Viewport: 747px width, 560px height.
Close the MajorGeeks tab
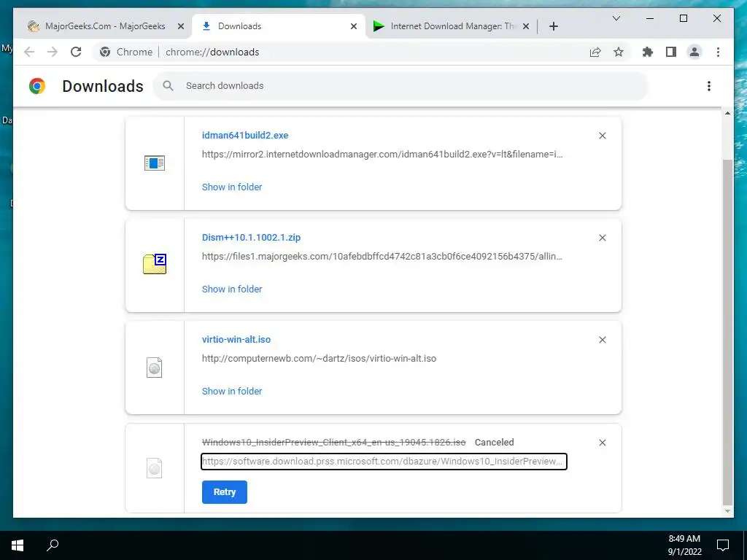(x=181, y=26)
